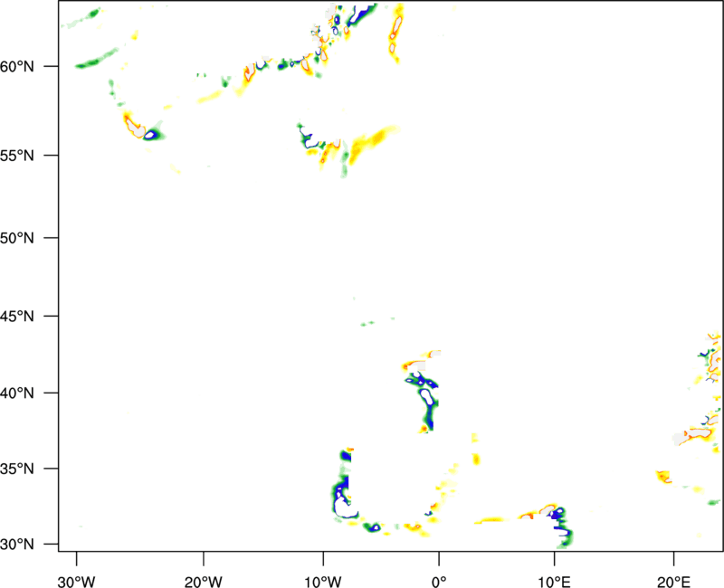This screenshot has width=724, height=588.
Task: Click the 30°N latitude label
Action: pos(17,545)
